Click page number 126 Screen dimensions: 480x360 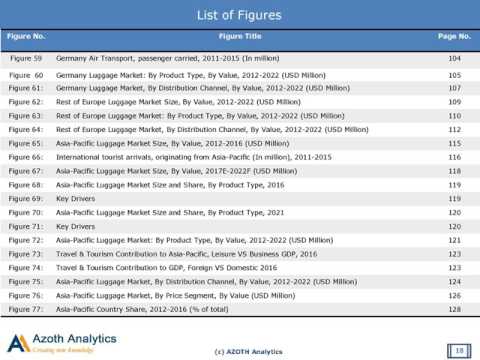455,296
